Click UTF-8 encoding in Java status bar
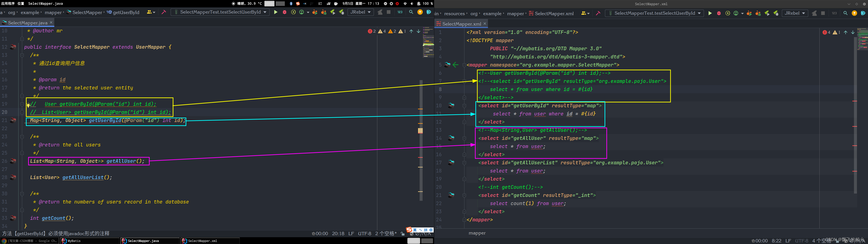Screen dimensions: 868x244 pyautogui.click(x=365, y=234)
